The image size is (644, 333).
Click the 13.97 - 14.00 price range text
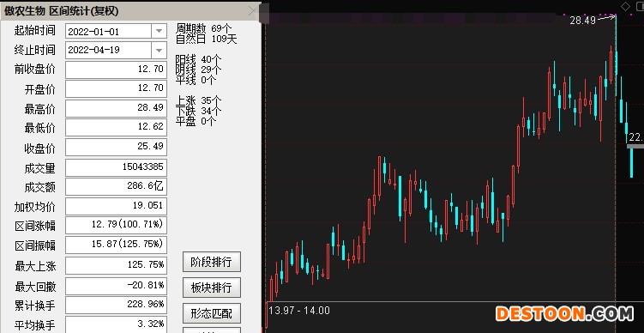point(299,311)
